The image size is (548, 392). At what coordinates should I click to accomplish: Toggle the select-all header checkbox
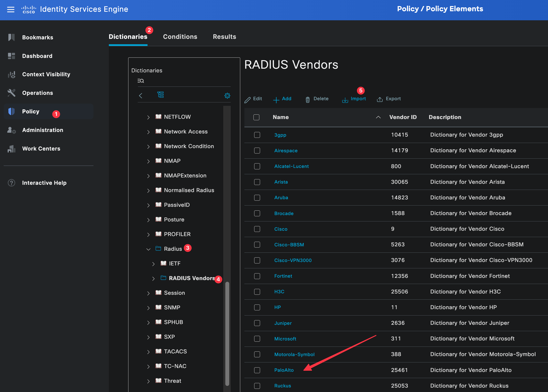tap(256, 117)
